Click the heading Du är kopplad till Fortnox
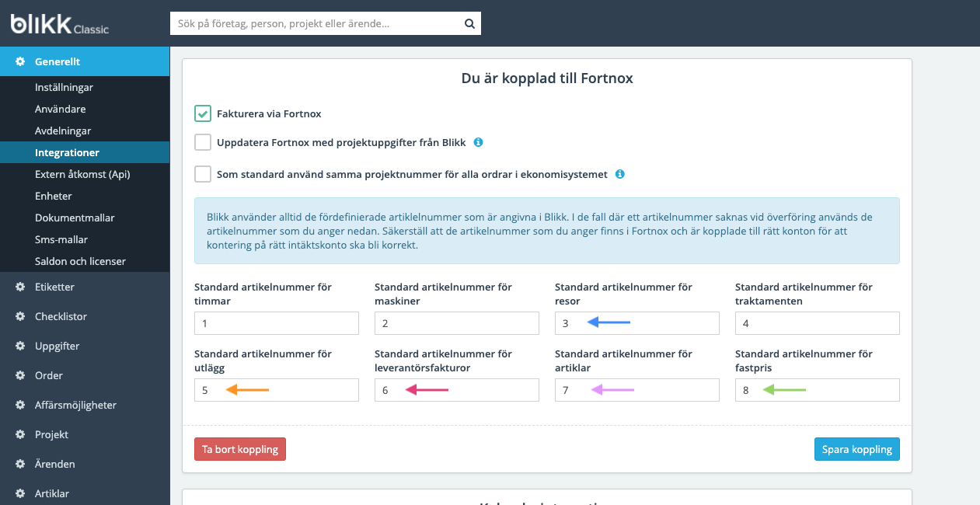Image resolution: width=980 pixels, height=505 pixels. [x=546, y=78]
